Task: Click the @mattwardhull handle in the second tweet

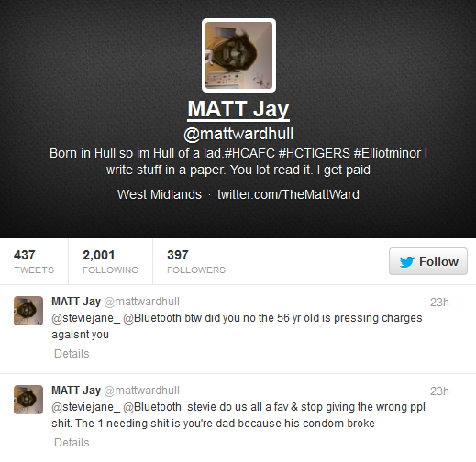Action: (141, 390)
